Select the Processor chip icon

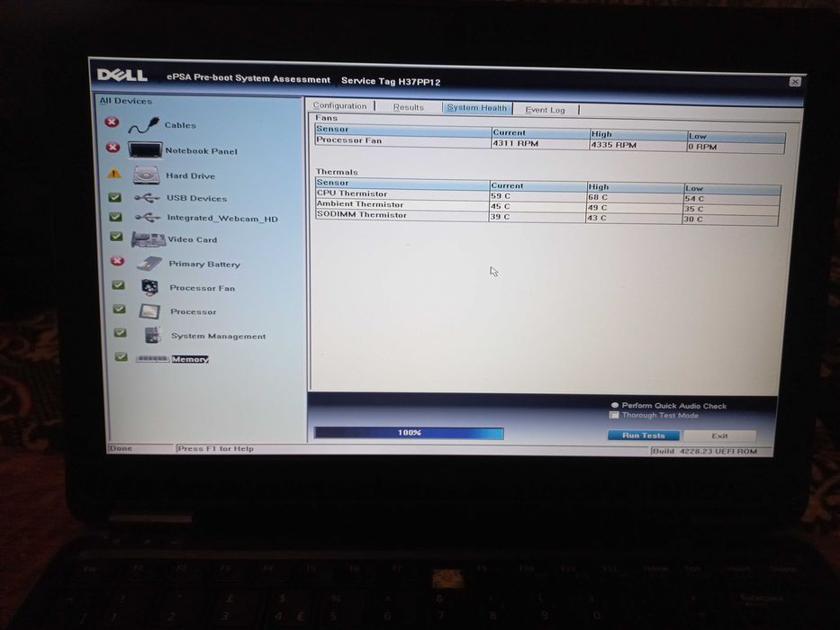coord(150,311)
